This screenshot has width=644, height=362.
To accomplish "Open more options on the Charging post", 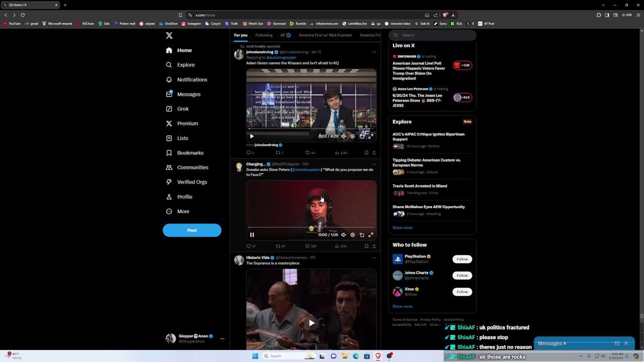I will [x=374, y=164].
